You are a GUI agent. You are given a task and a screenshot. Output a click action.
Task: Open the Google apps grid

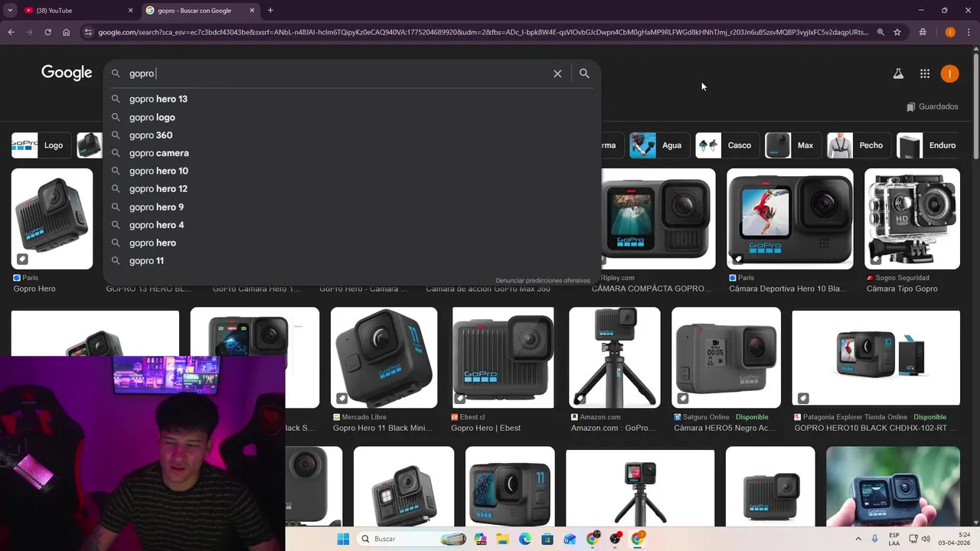925,73
